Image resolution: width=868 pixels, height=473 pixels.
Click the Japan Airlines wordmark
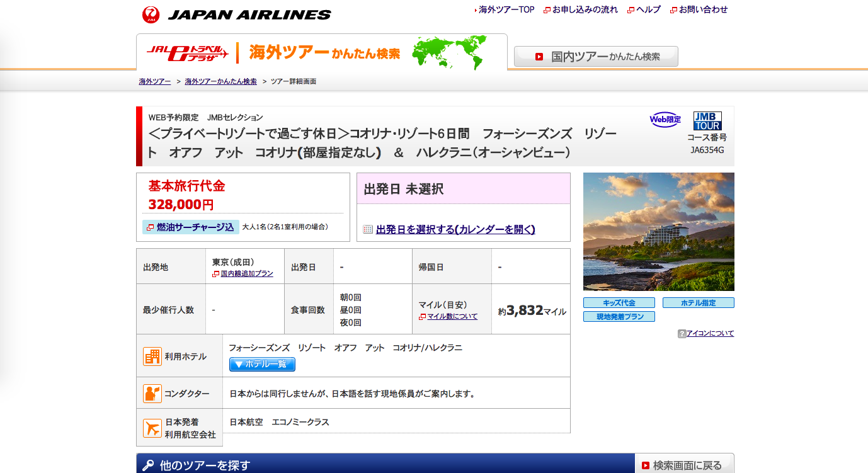[x=249, y=15]
